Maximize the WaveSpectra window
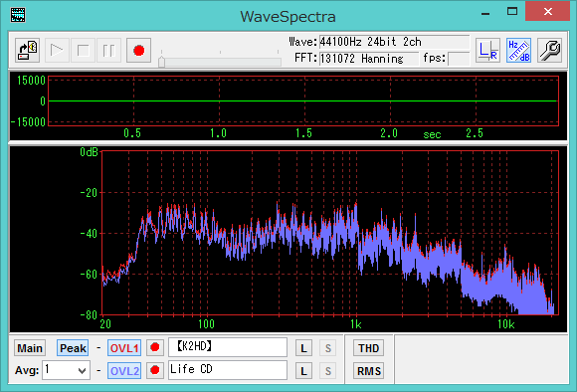This screenshot has width=577, height=392. (512, 12)
